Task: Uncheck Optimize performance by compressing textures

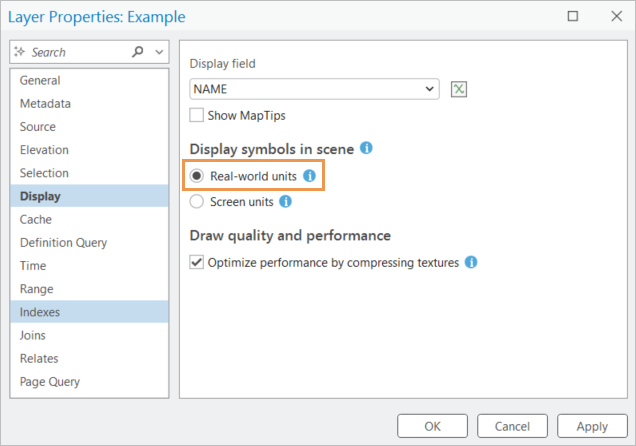Action: [x=197, y=263]
